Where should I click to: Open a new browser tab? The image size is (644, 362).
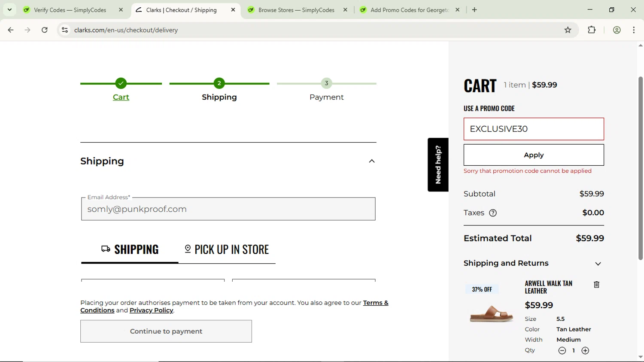coord(474,10)
